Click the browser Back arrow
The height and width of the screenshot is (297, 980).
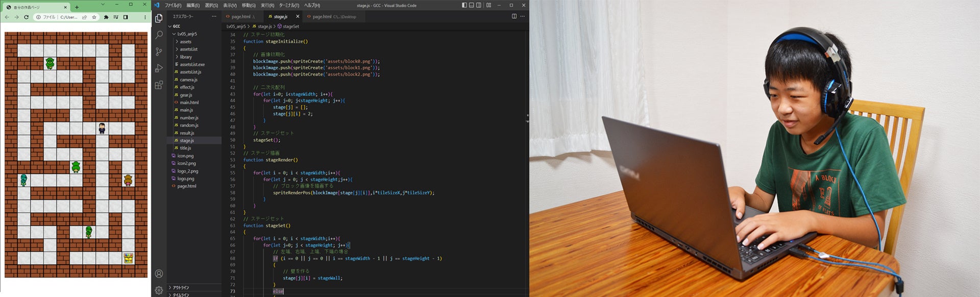coord(7,17)
